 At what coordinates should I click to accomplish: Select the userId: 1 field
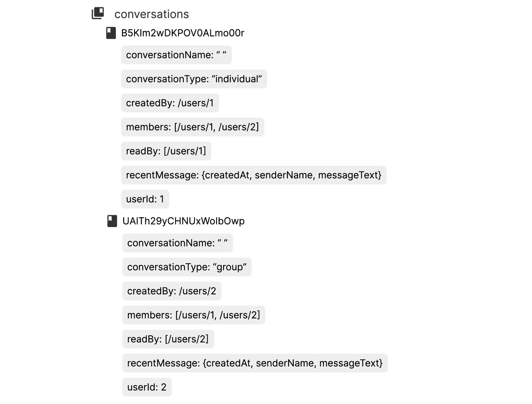145,199
